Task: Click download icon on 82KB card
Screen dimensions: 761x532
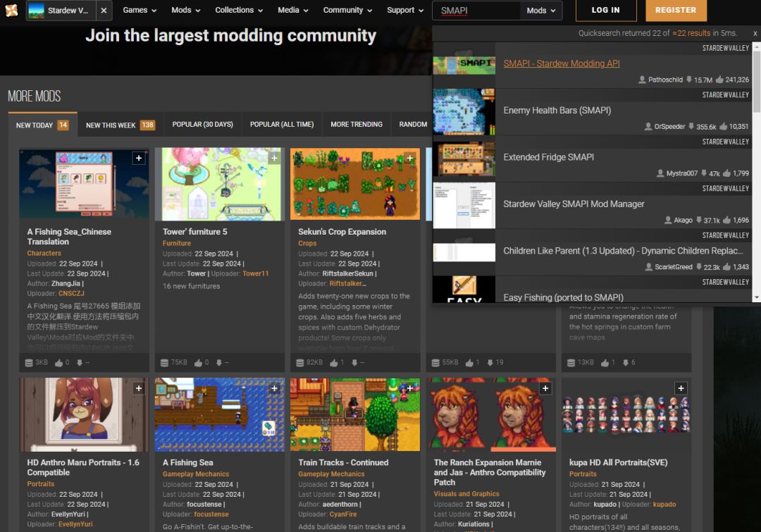Action: (x=354, y=363)
